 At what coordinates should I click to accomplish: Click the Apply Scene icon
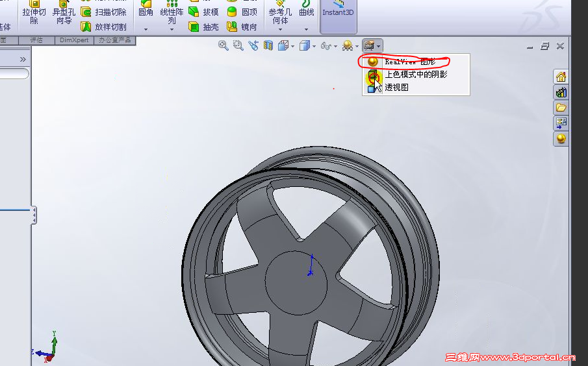click(x=348, y=45)
